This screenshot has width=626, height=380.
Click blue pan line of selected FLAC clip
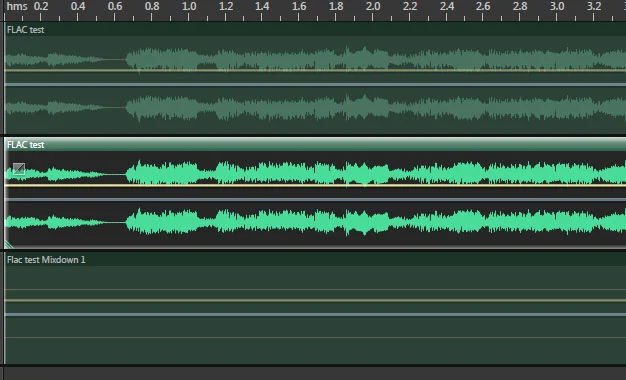[315, 200]
